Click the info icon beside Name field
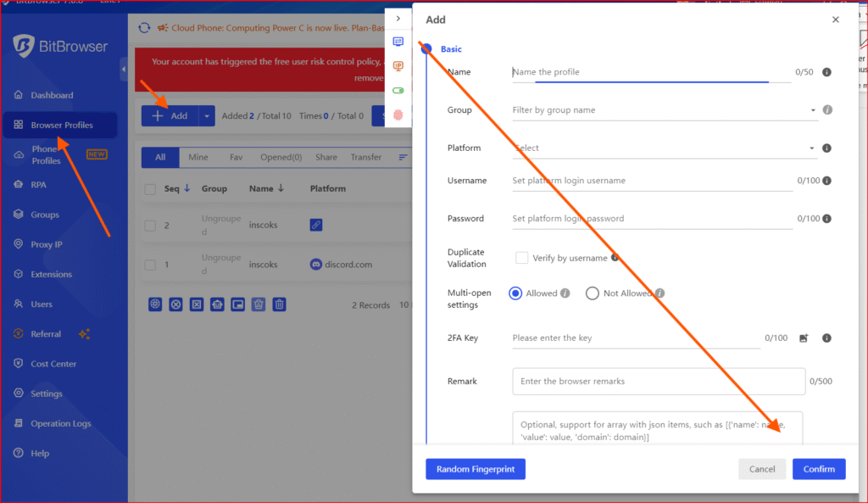The height and width of the screenshot is (503, 868). point(826,73)
